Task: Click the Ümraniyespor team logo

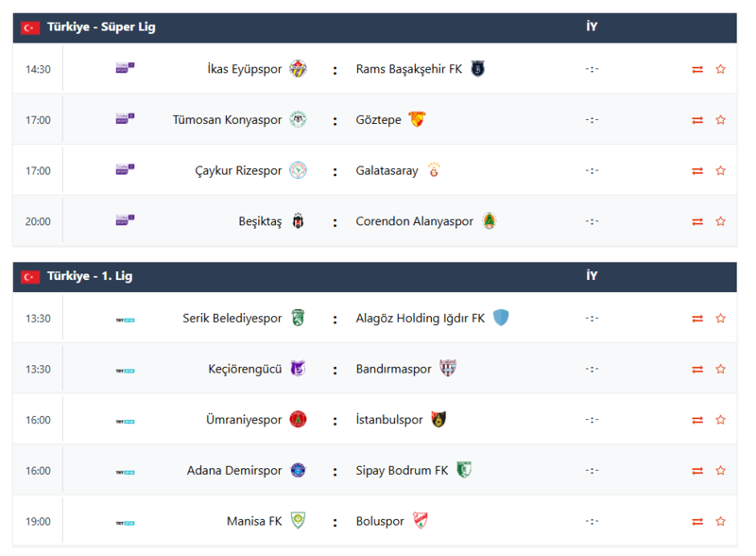Action: tap(299, 420)
